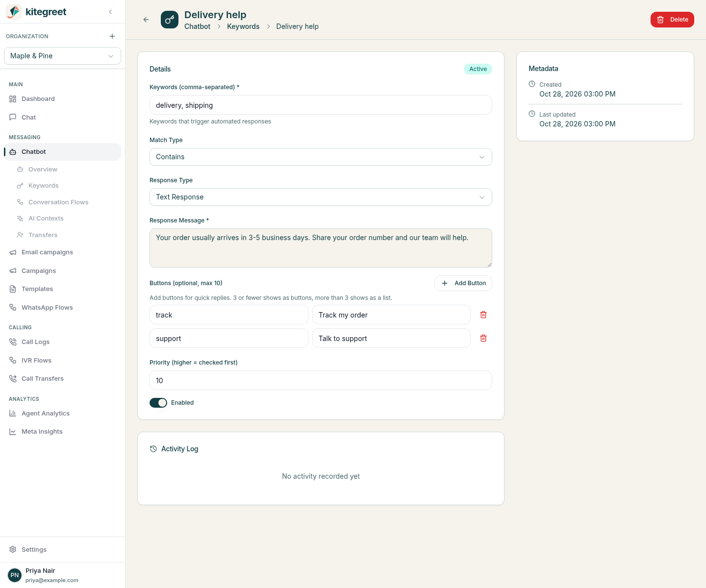Viewport: 706px width, 588px height.
Task: Click the 'Talk to support' label field
Action: [391, 338]
